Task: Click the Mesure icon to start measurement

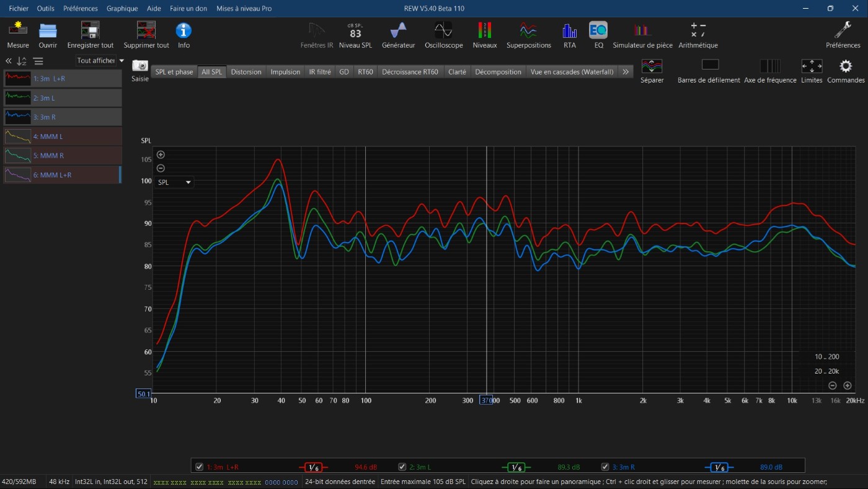Action: (18, 30)
